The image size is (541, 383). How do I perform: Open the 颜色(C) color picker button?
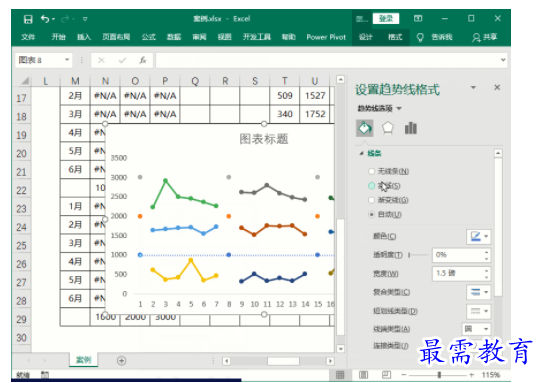(479, 236)
